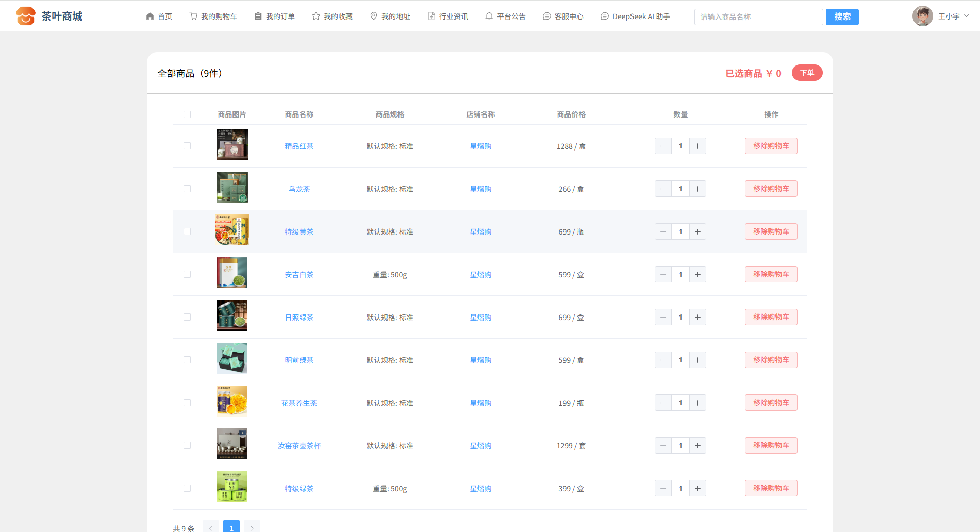Increase quantity of 特级黄茶 with plus
This screenshot has height=532, width=980.
coord(697,231)
